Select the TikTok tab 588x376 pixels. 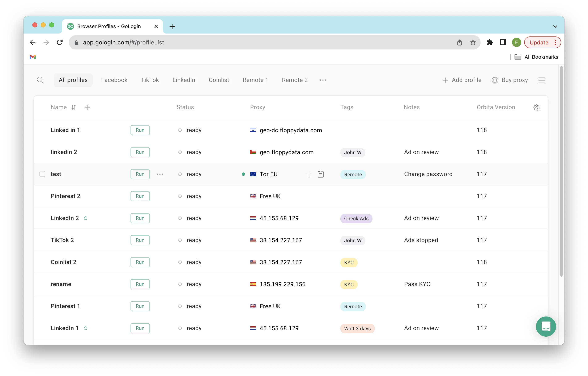[x=150, y=80]
